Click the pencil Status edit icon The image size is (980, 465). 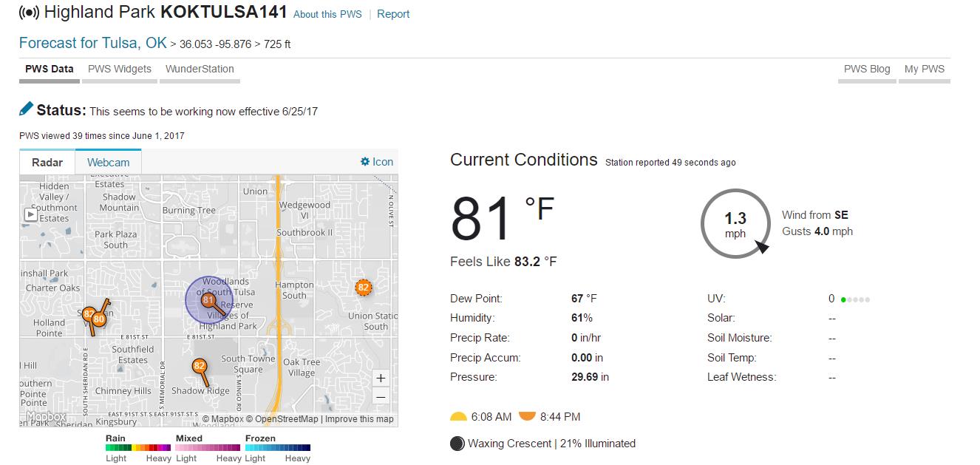[27, 109]
